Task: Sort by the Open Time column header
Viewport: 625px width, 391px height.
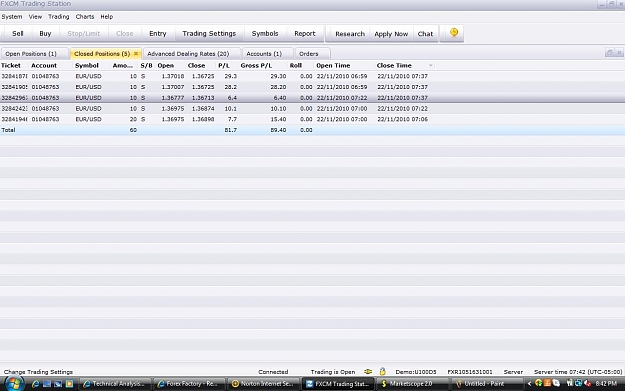Action: (x=333, y=65)
